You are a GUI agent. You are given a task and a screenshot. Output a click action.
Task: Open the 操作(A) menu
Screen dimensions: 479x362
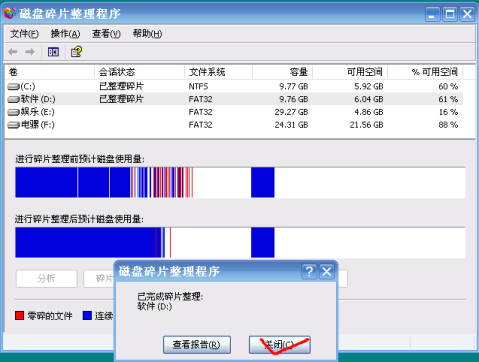coord(65,34)
